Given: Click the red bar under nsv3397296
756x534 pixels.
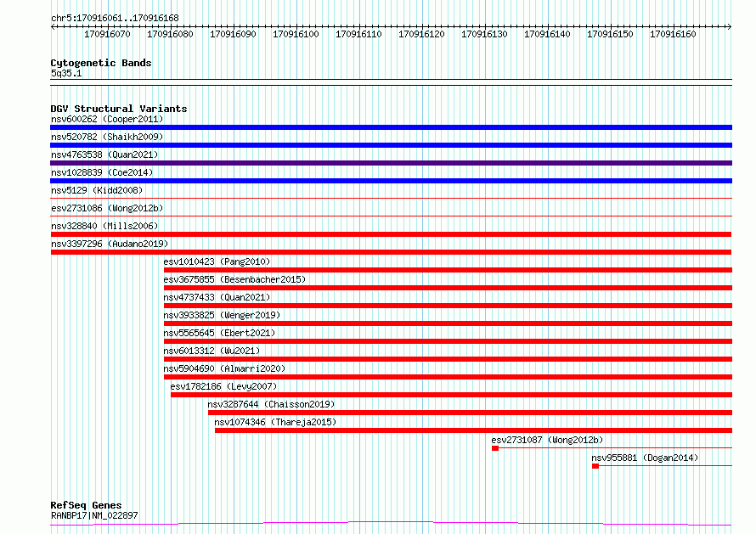Looking at the screenshot, I should point(391,252).
